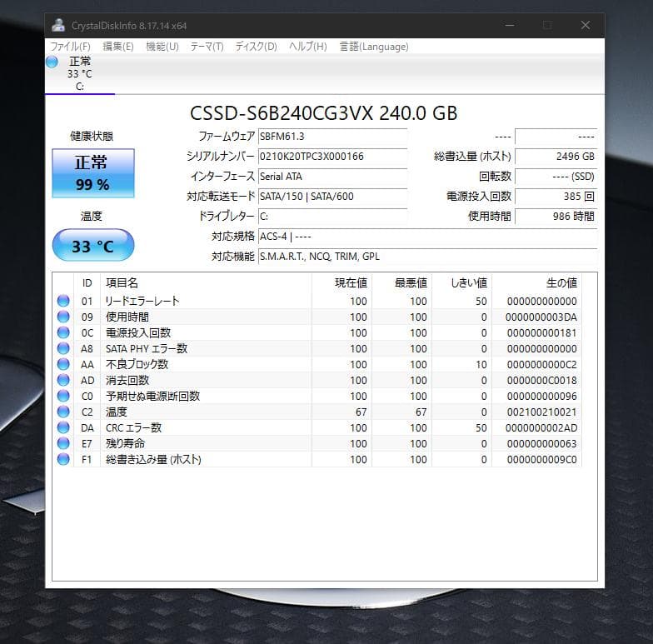Click the interface field Serial ATA
The width and height of the screenshot is (653, 644).
click(x=332, y=177)
